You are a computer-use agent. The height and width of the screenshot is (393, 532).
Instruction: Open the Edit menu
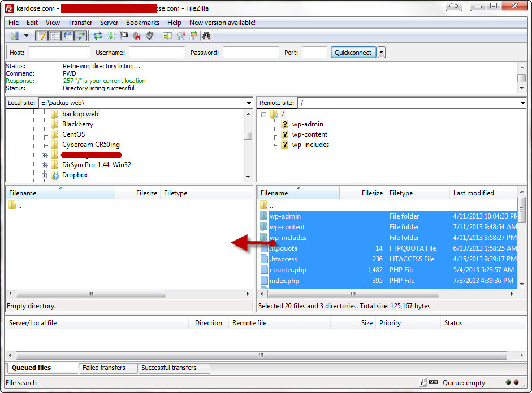[x=32, y=23]
